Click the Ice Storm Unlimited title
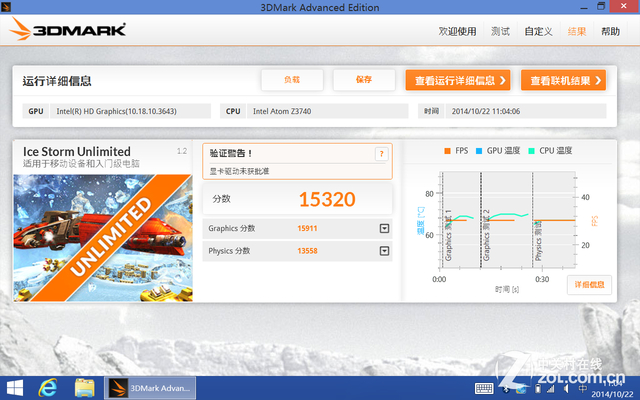 [x=77, y=151]
